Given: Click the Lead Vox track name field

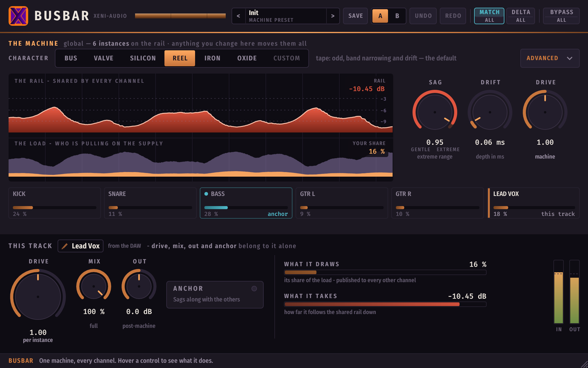Looking at the screenshot, I should point(80,246).
